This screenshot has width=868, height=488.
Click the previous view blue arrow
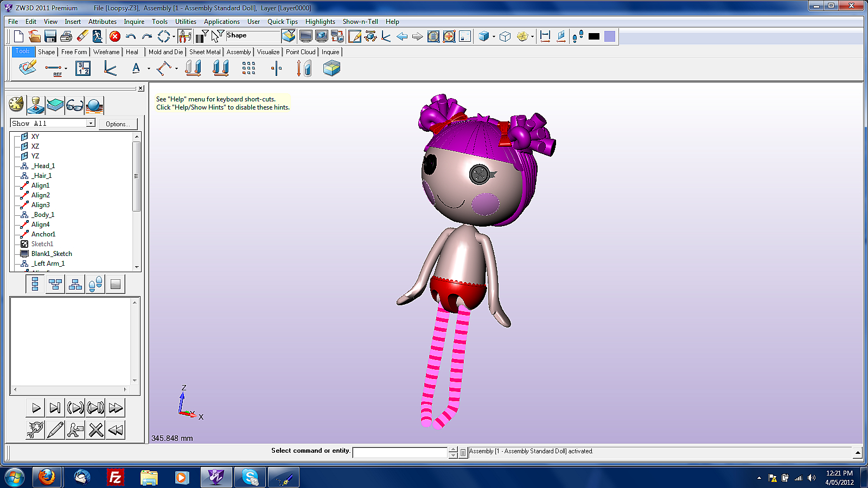(x=402, y=36)
